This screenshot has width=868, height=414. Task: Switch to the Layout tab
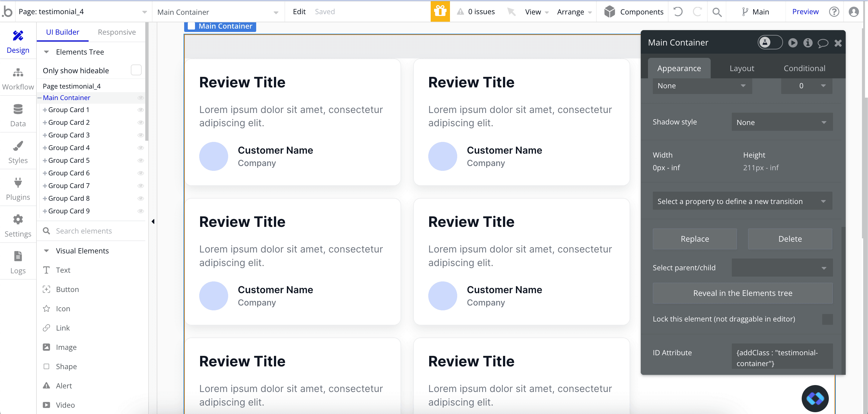741,68
